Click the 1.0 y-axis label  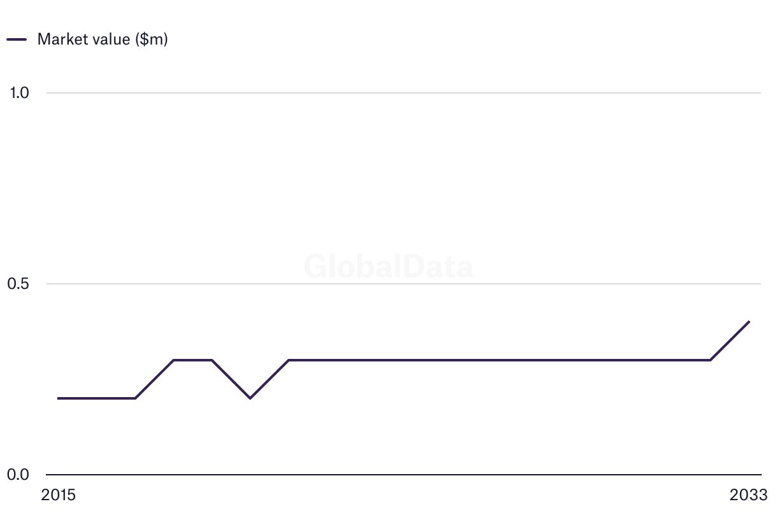(x=20, y=93)
